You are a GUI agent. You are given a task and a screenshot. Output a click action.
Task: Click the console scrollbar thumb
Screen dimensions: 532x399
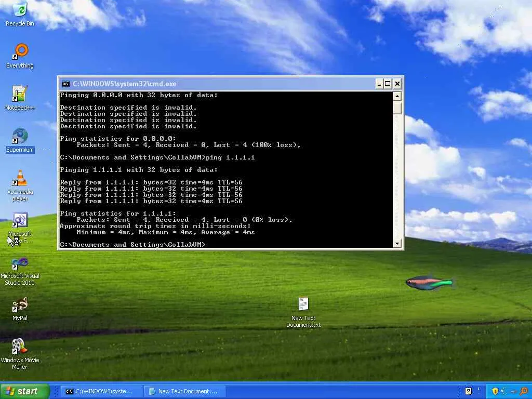(397, 108)
